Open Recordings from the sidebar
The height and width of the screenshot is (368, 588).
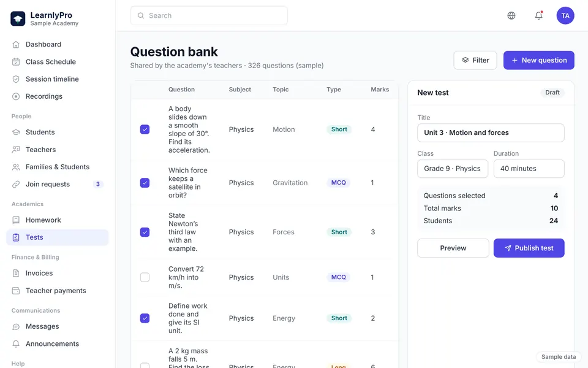(58, 96)
